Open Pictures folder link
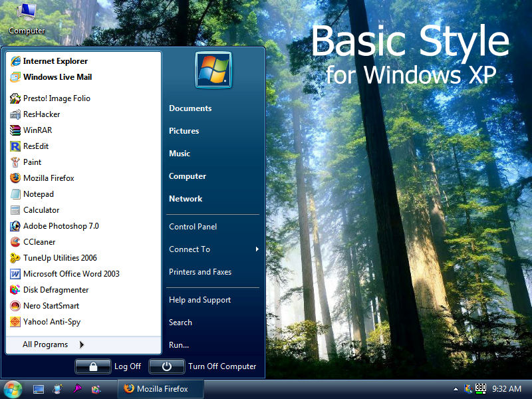The width and height of the screenshot is (532, 399). (x=184, y=131)
